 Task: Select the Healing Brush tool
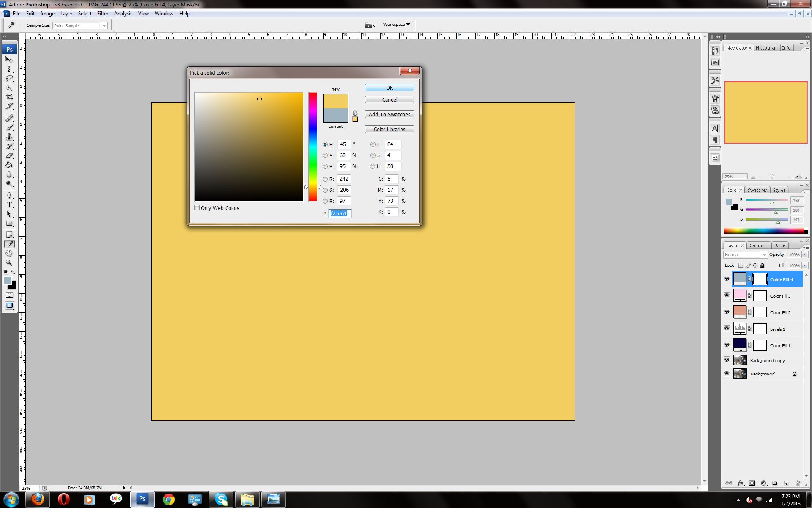9,118
